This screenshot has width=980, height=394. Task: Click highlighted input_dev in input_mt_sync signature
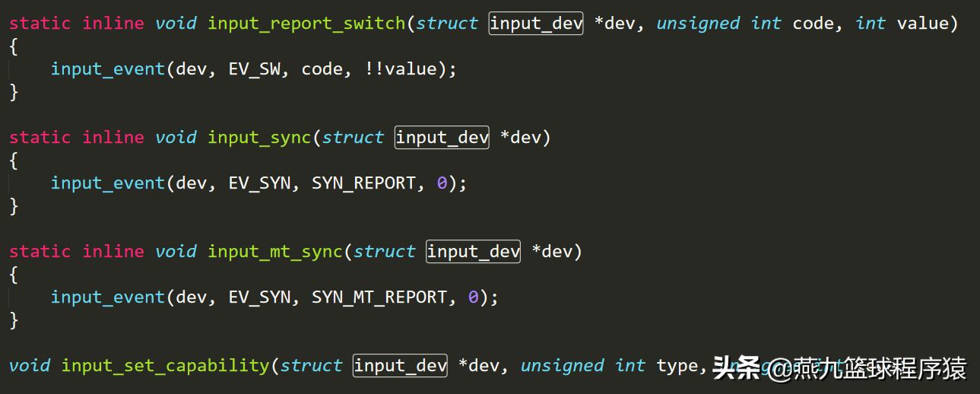point(473,252)
